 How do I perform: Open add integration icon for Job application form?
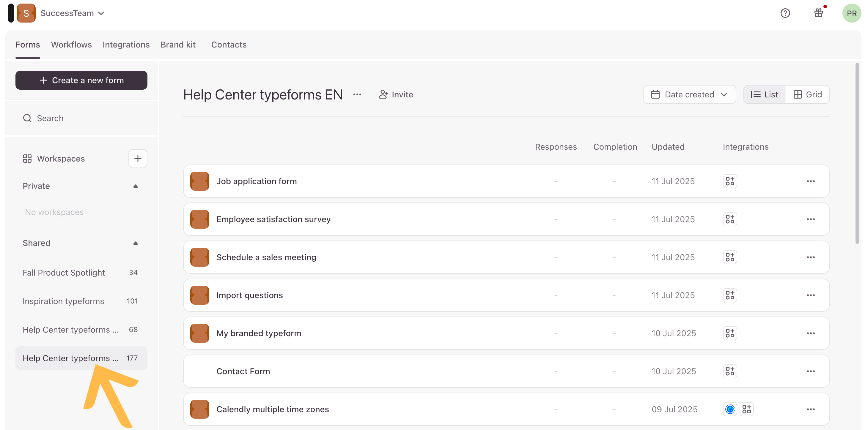click(x=730, y=181)
